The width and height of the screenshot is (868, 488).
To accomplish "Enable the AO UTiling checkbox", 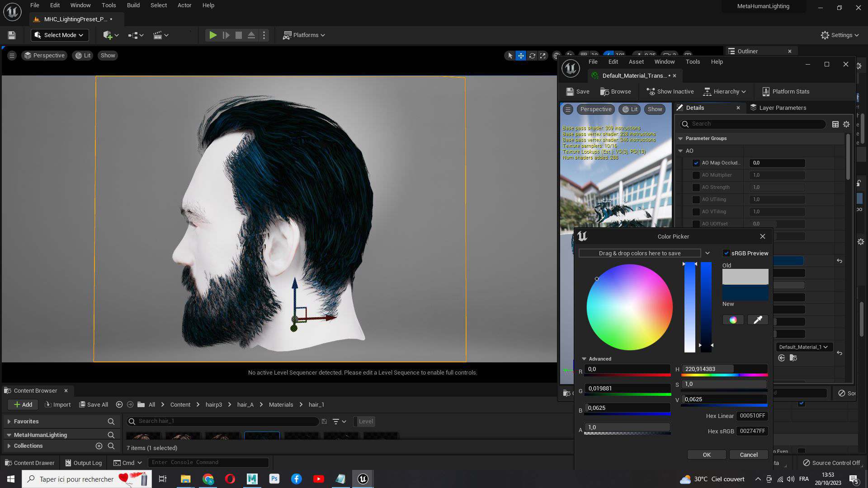I will (696, 200).
